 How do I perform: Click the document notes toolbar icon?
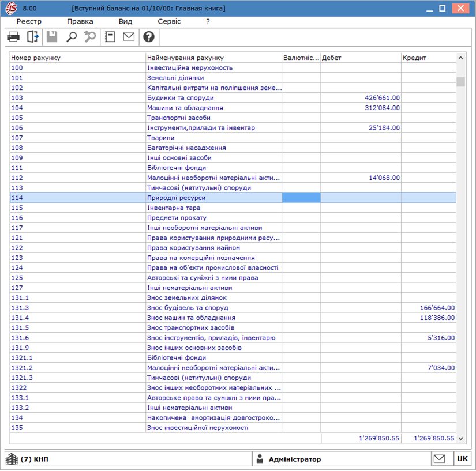coord(110,37)
